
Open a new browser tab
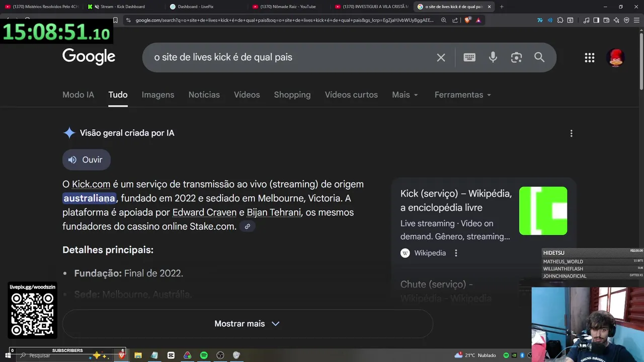(x=501, y=7)
